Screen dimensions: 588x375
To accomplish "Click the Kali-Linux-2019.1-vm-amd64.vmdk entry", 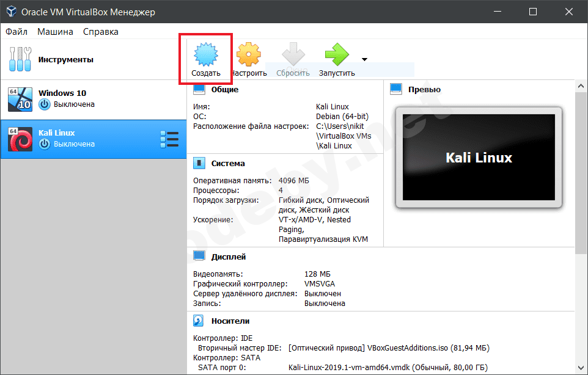I will coord(388,368).
